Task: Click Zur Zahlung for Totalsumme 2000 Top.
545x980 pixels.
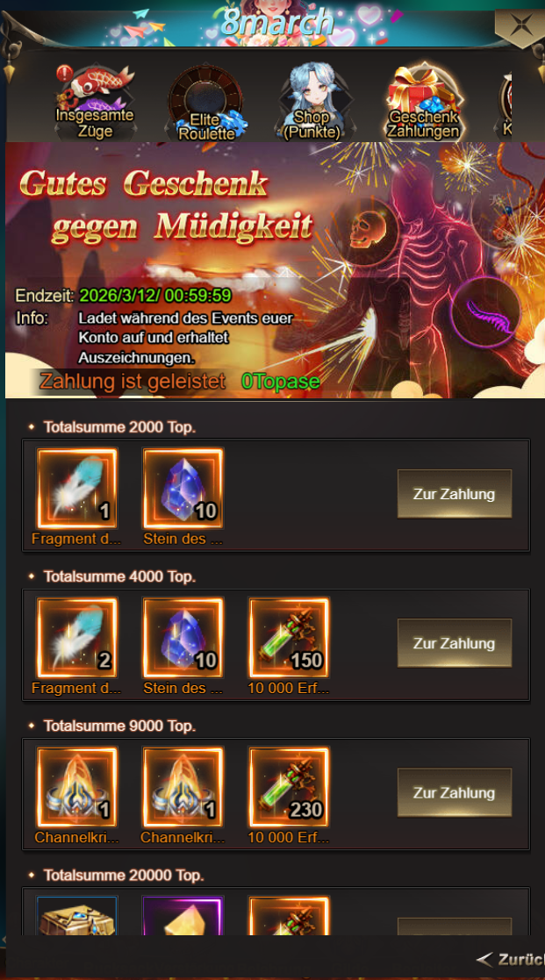Action: coord(455,494)
